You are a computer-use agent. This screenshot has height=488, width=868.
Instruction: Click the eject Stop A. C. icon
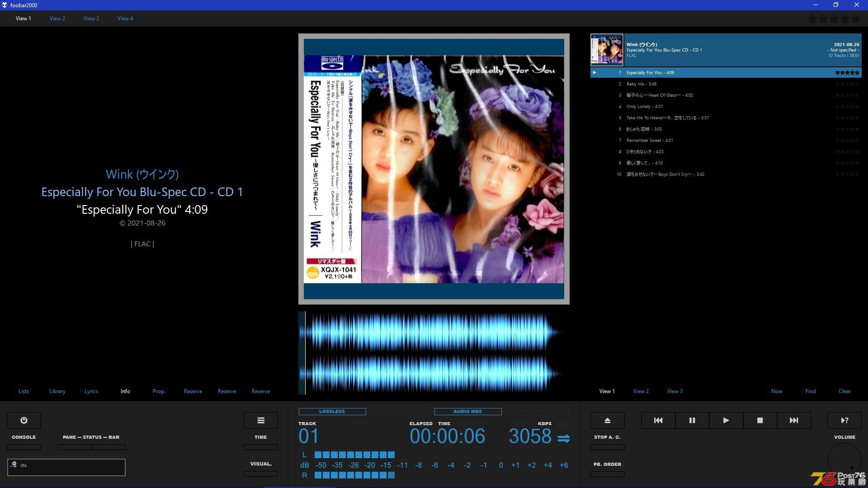(x=608, y=420)
